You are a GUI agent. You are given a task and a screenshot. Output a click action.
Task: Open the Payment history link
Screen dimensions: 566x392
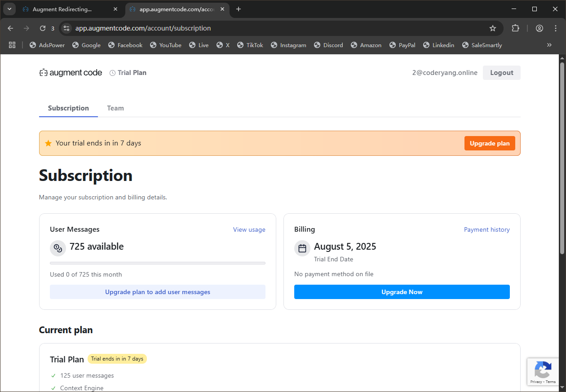click(487, 229)
